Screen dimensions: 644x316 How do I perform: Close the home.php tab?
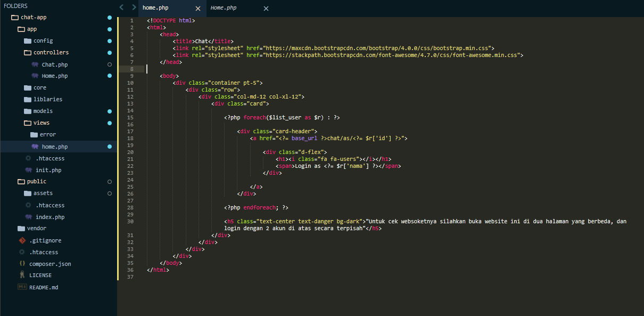click(x=198, y=9)
